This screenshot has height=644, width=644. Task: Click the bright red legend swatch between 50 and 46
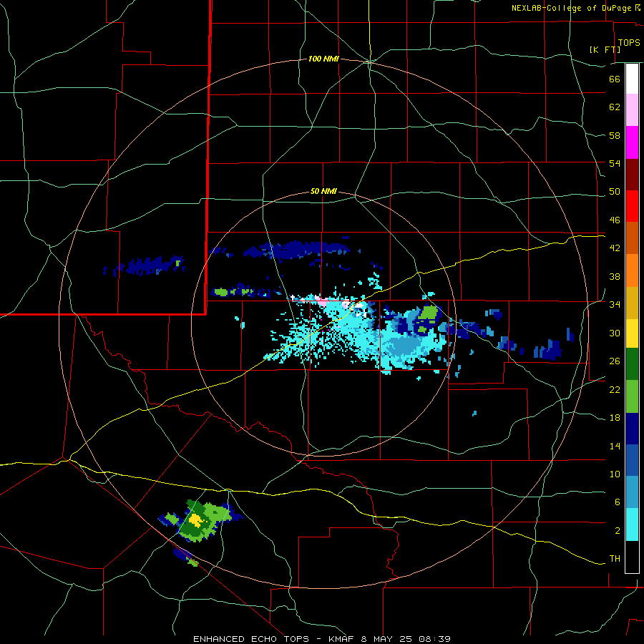click(632, 206)
